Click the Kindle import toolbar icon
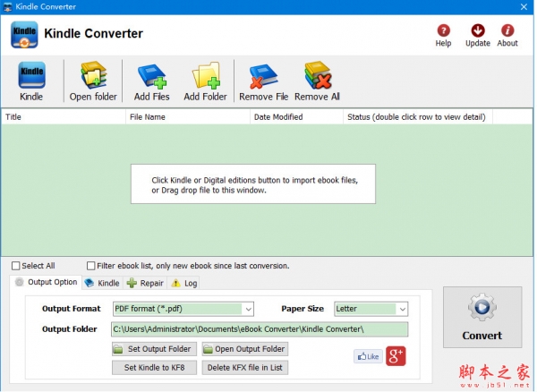The height and width of the screenshot is (392, 537). (31, 81)
